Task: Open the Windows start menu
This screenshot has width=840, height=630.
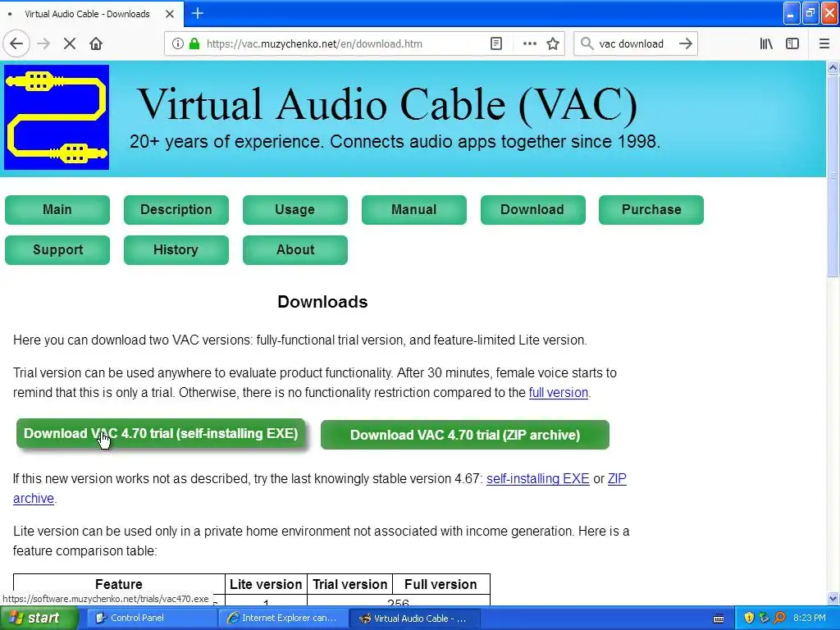Action: 39,618
